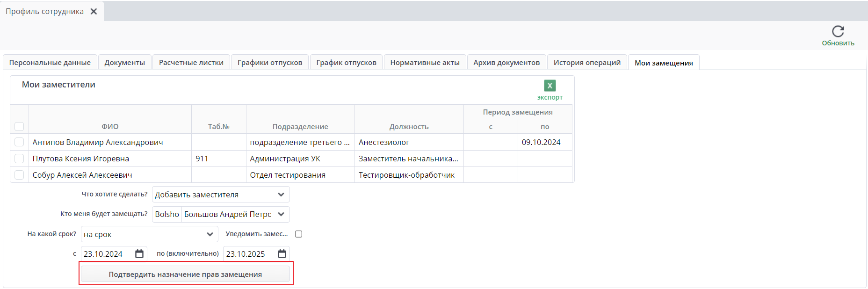Switch to the Персональные данные tab
The height and width of the screenshot is (289, 868).
click(50, 63)
